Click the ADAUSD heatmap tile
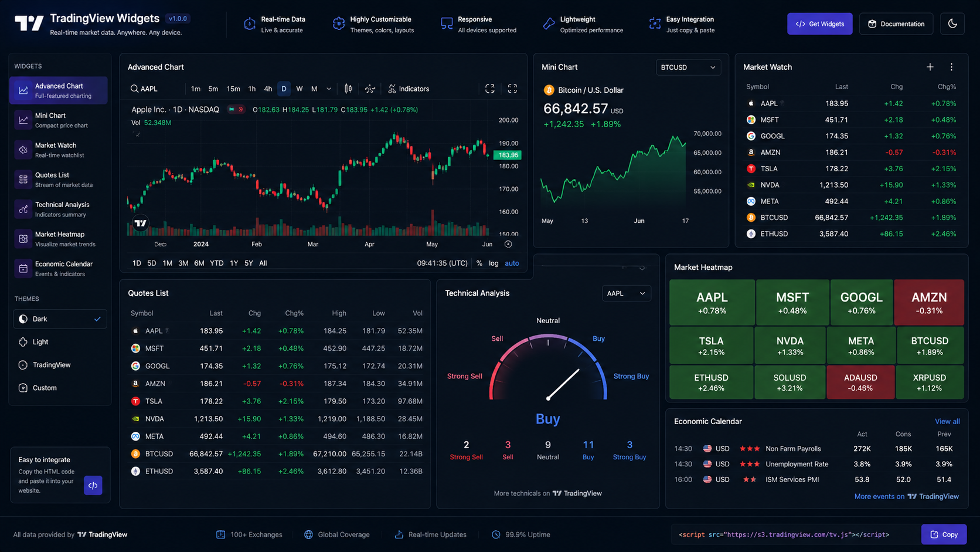980x552 pixels. [860, 382]
